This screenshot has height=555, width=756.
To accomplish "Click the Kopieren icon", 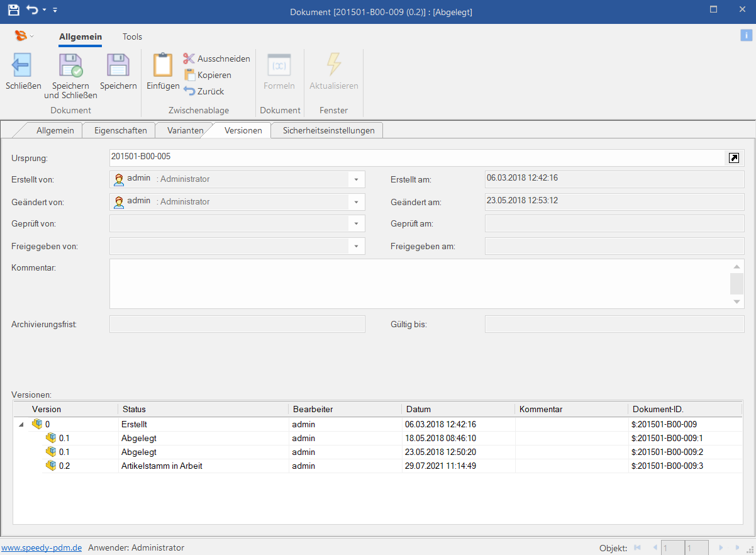I will coord(189,75).
